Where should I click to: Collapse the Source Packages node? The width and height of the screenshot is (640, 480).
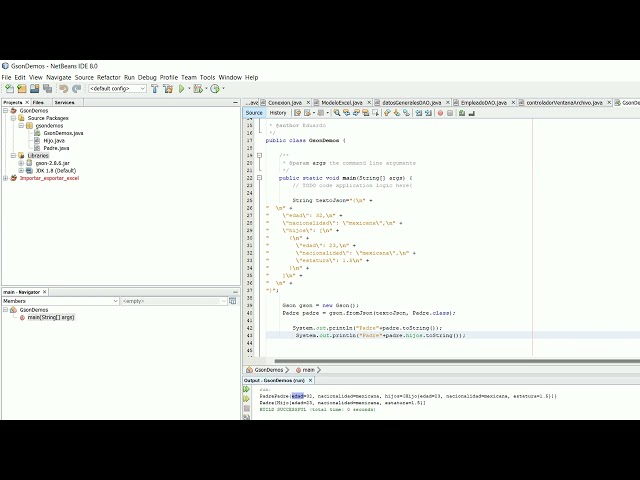[x=13, y=118]
